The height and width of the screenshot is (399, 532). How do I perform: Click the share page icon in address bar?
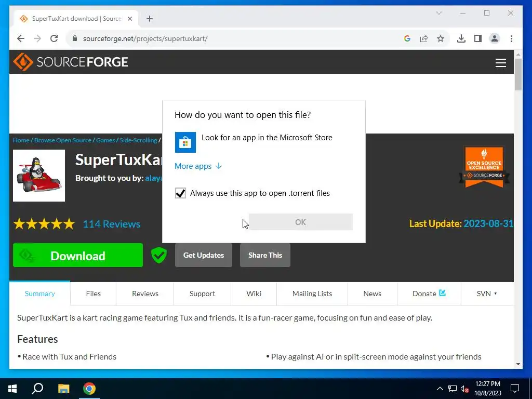[x=424, y=38]
